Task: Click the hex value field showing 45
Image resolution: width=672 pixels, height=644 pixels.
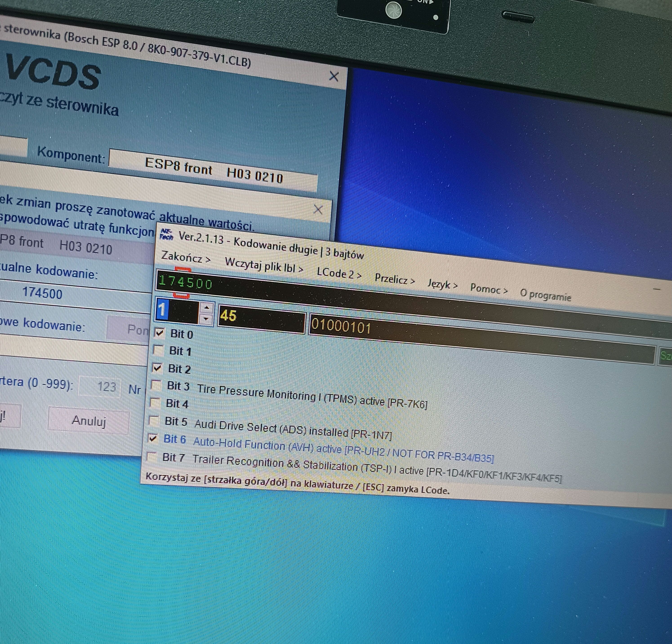Action: coord(261,319)
